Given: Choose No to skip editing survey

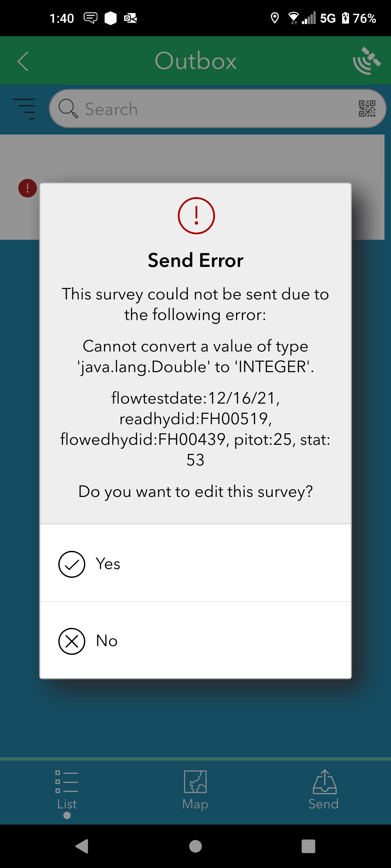Looking at the screenshot, I should [x=195, y=641].
